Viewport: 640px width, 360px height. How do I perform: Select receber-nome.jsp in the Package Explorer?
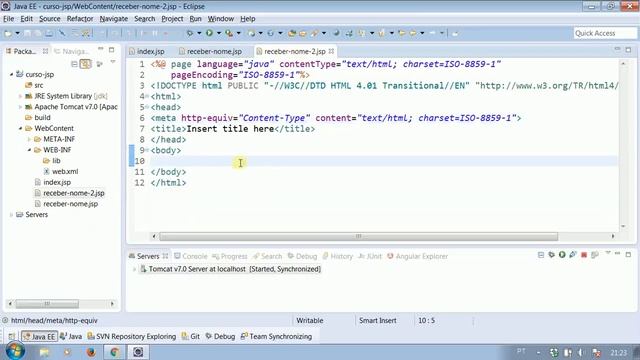coord(66,204)
